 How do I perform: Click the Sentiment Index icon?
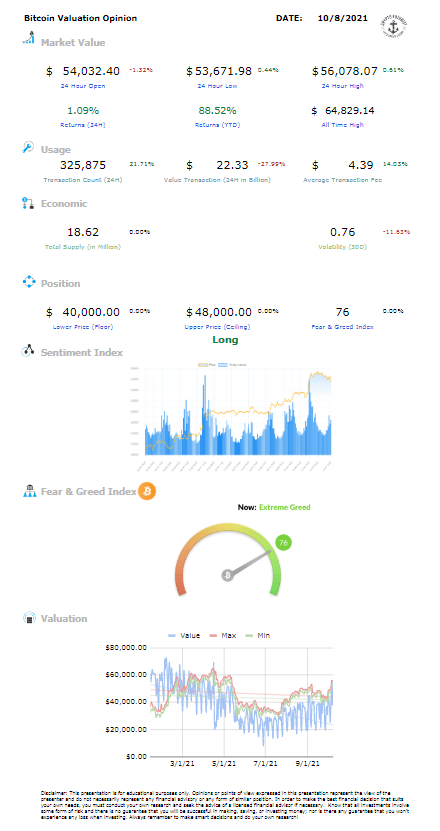(x=28, y=351)
